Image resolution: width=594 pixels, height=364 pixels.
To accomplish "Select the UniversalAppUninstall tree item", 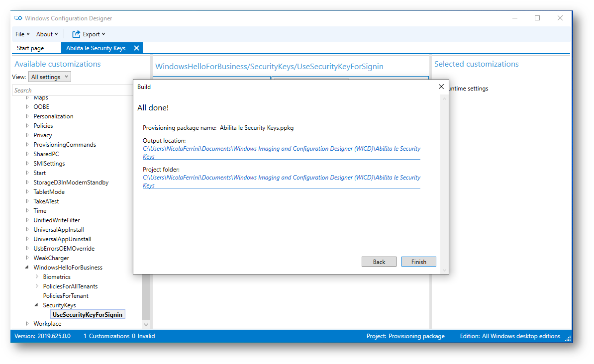I will click(62, 239).
